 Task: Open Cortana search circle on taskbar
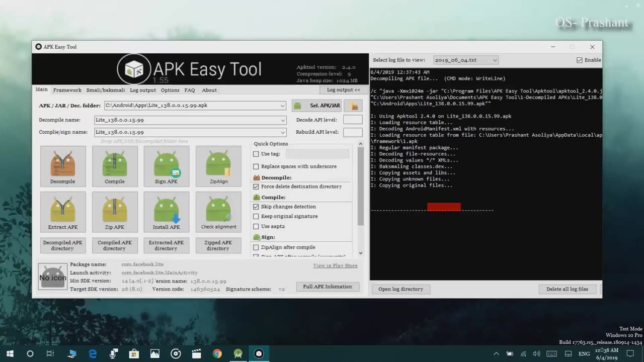pos(30,353)
